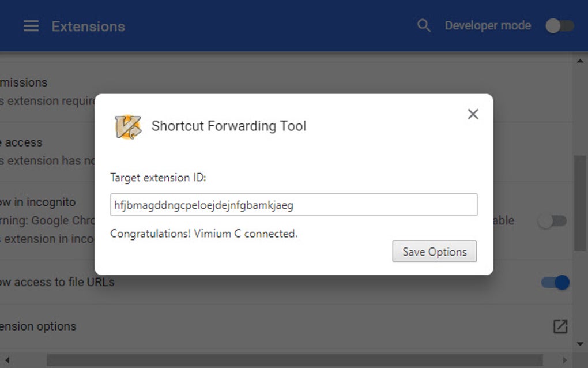
Task: Select the Target extension ID text field
Action: click(x=294, y=205)
